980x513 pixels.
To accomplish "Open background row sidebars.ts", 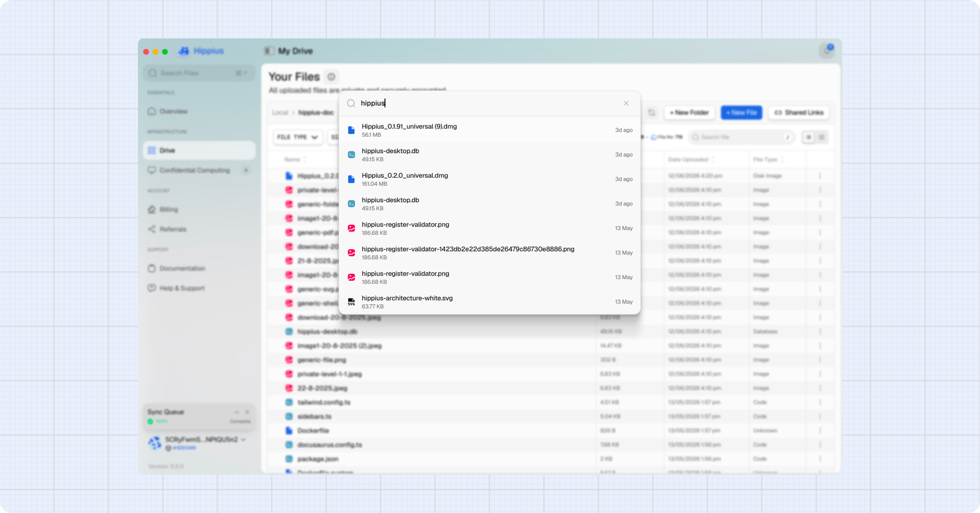I will pyautogui.click(x=551, y=417).
